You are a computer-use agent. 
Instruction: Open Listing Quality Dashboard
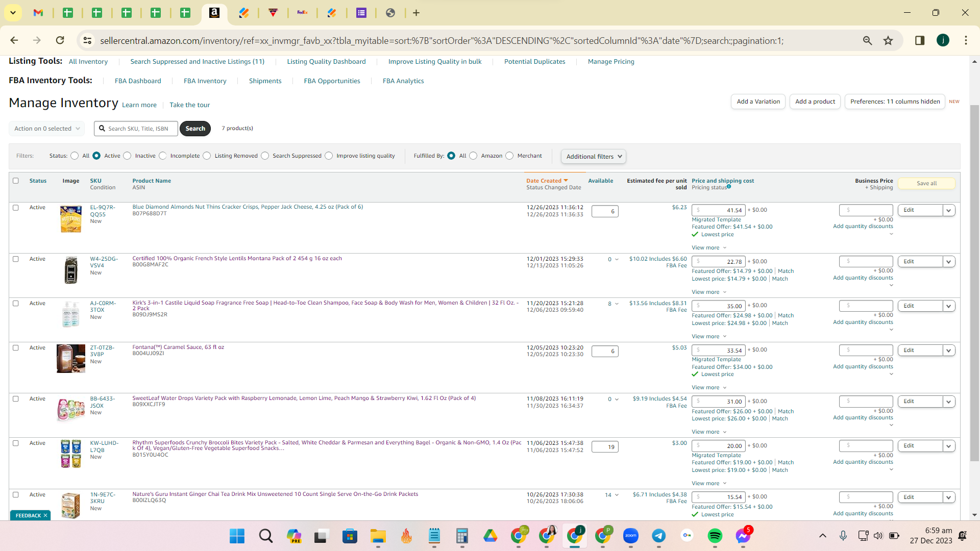click(326, 62)
